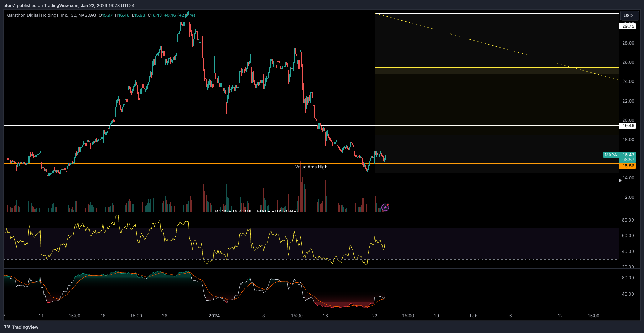
Task: Click the 12.00 price axis label
Action: click(628, 197)
